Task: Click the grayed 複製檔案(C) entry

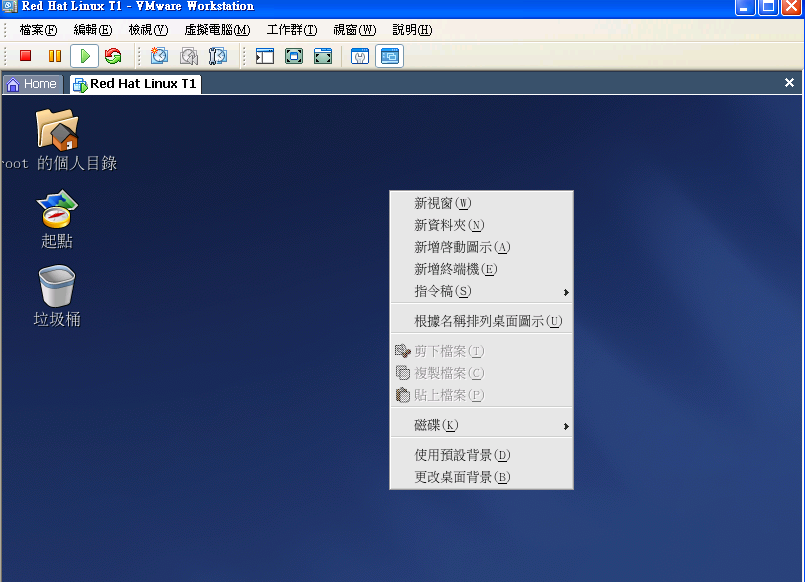Action: [482, 374]
